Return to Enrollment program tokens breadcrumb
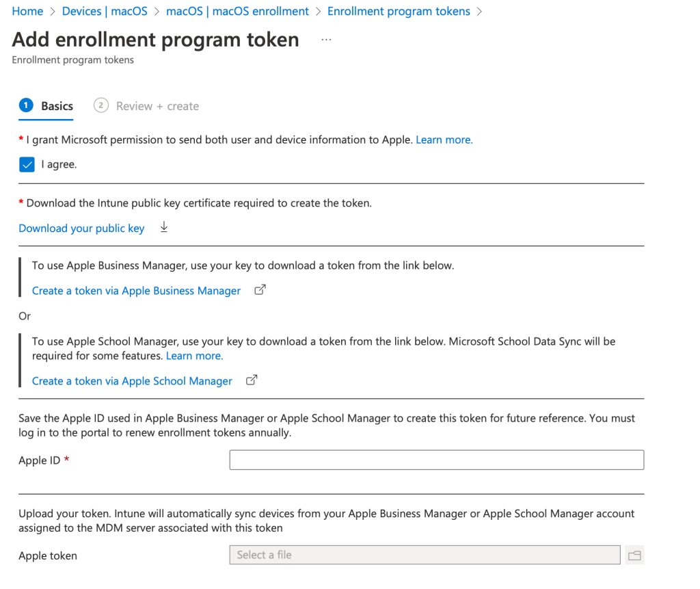700x589 pixels. pos(399,12)
